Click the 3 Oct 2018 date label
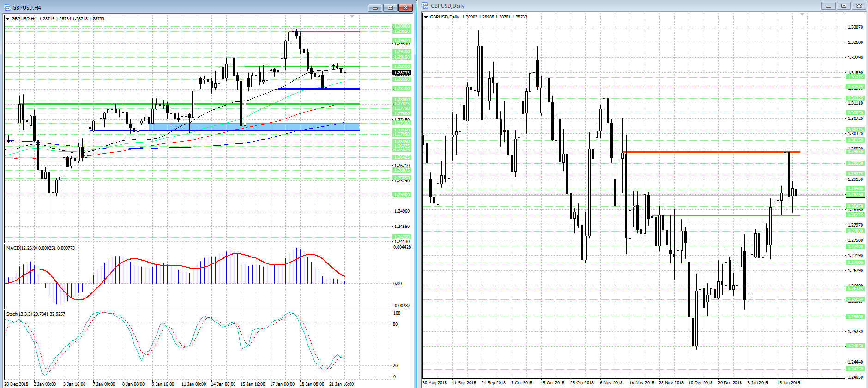This screenshot has height=388, width=868. [522, 383]
